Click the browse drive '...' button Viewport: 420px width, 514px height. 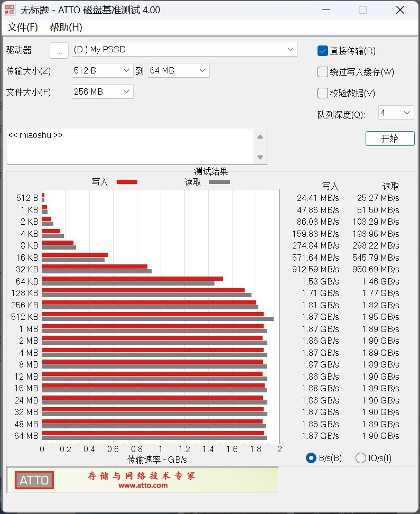(x=59, y=50)
